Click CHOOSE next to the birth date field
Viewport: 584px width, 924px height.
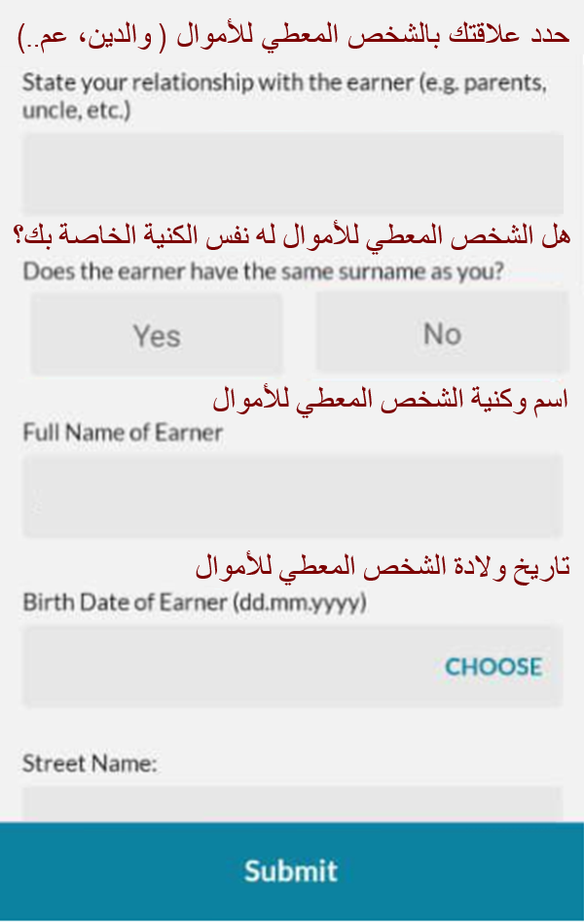(x=495, y=666)
